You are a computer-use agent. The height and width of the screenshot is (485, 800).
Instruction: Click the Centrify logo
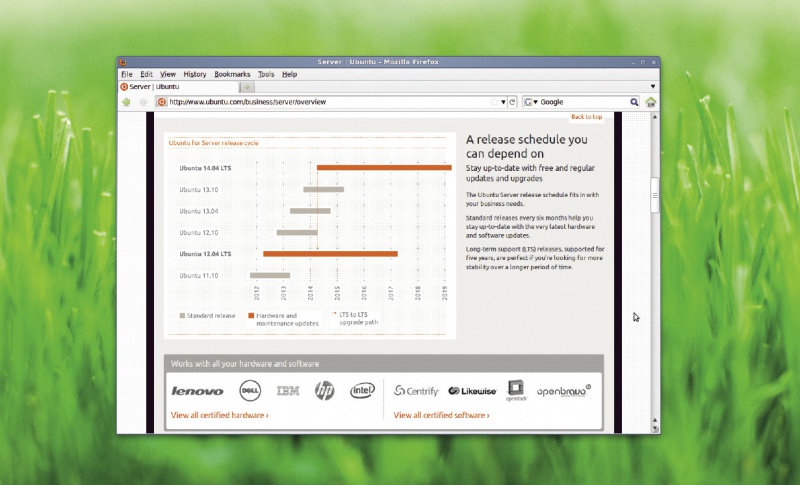click(416, 391)
